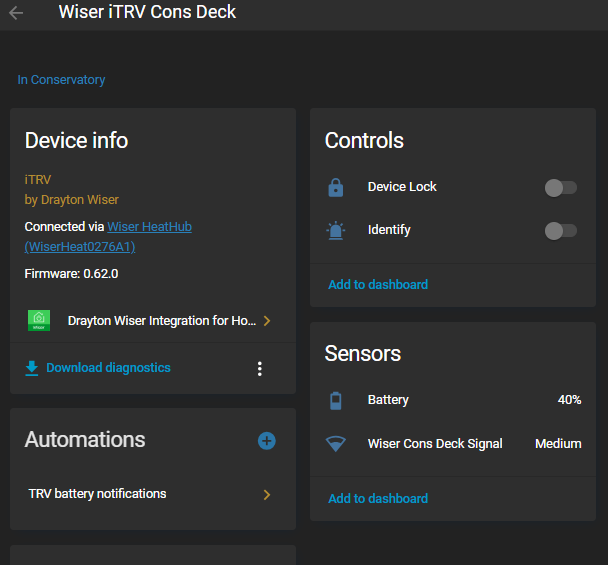Open the three-dot overflow menu

pyautogui.click(x=260, y=368)
